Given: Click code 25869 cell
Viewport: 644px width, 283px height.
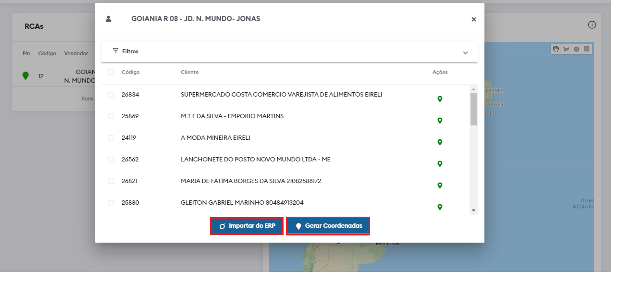Looking at the screenshot, I should tap(130, 116).
